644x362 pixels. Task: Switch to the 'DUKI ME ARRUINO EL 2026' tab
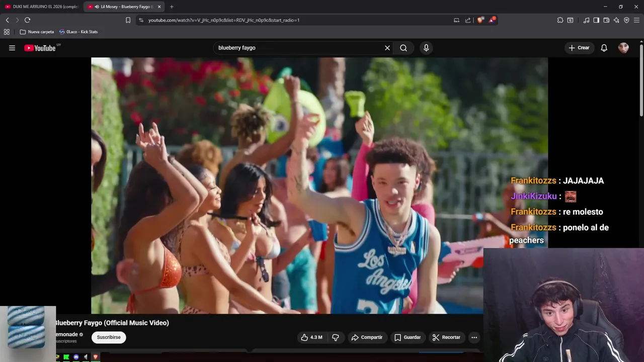click(42, 7)
